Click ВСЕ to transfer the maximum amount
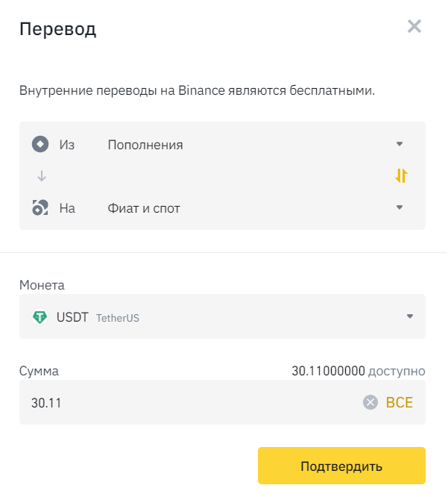Screen dimensions: 448x497 pyautogui.click(x=399, y=402)
